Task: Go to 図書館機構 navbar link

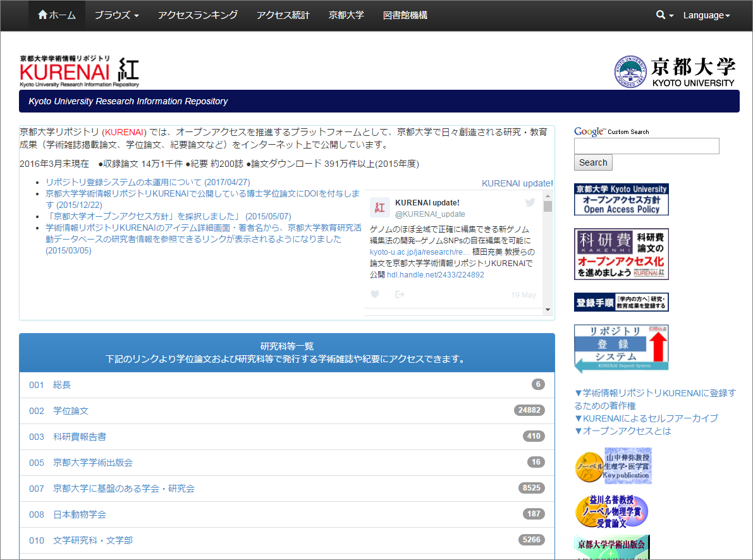Action: [405, 15]
